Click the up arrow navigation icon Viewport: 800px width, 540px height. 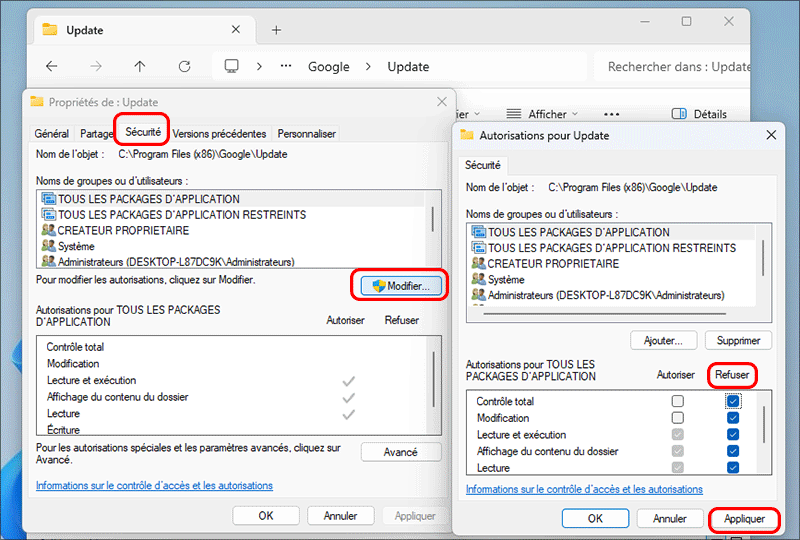140,66
